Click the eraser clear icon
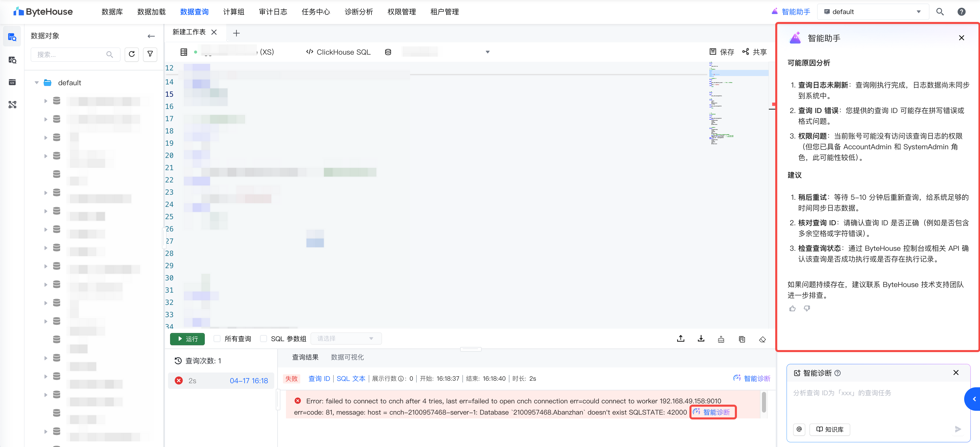 point(762,339)
